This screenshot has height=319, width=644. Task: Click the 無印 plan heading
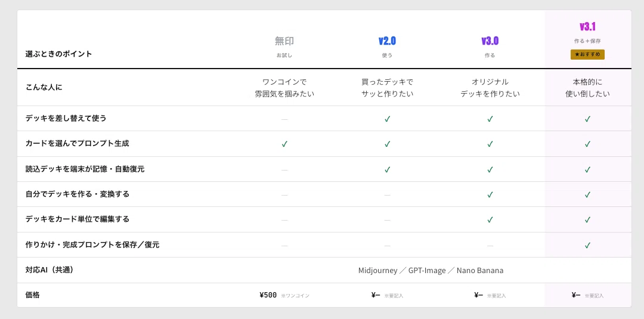[284, 41]
